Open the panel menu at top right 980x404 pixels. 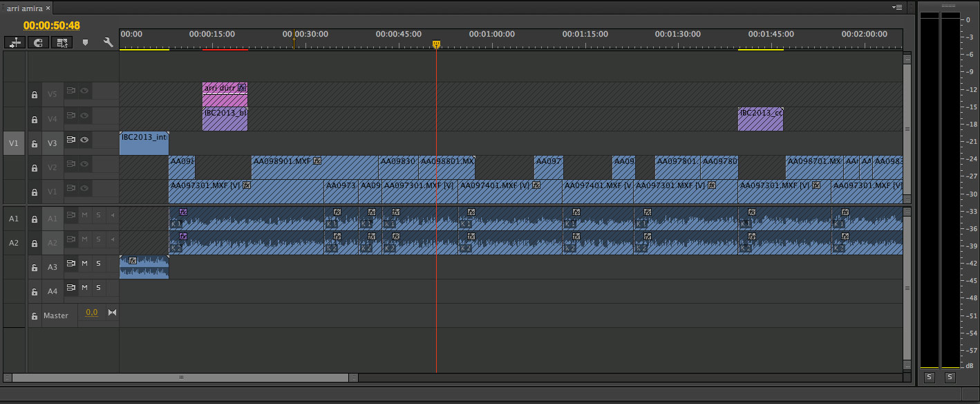897,8
